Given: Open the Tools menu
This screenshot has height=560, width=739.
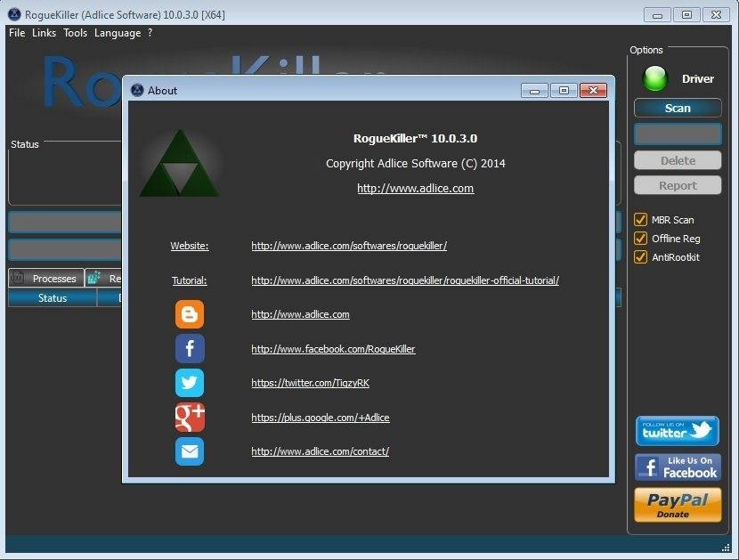Looking at the screenshot, I should tap(76, 33).
